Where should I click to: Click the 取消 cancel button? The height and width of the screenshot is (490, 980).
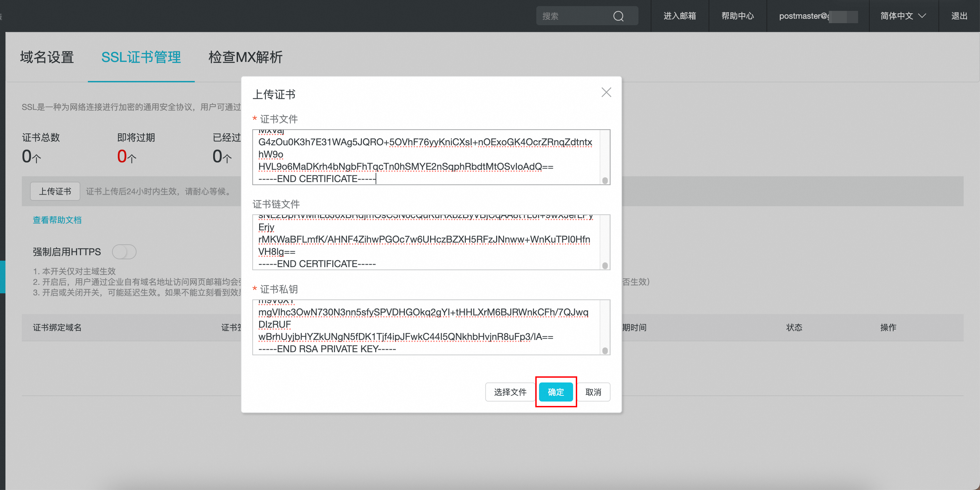(x=593, y=392)
